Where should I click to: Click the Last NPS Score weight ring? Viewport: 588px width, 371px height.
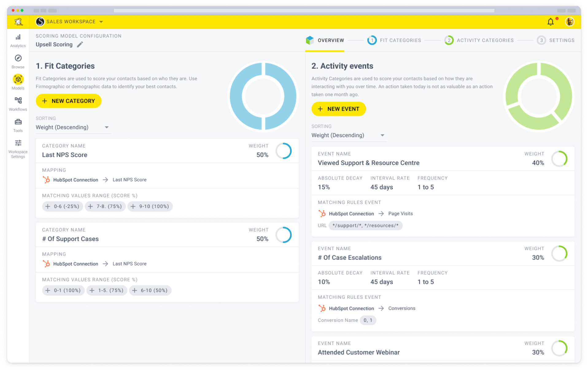point(283,151)
